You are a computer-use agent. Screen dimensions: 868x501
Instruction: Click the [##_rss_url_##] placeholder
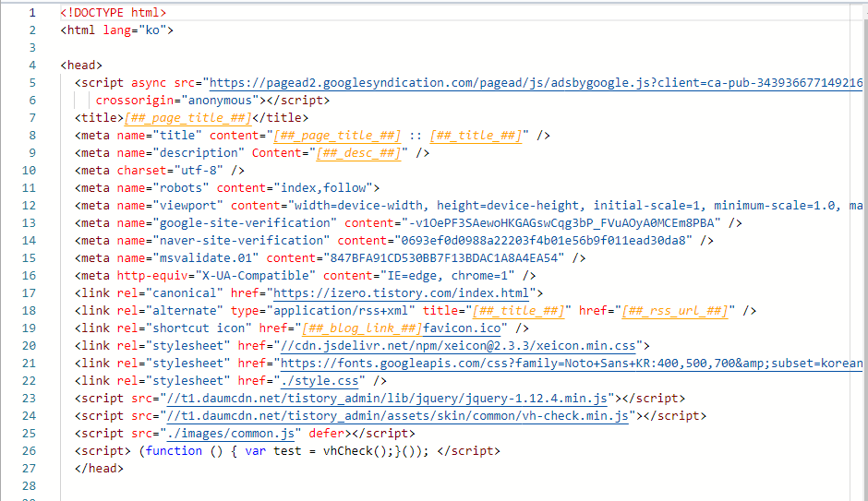675,311
